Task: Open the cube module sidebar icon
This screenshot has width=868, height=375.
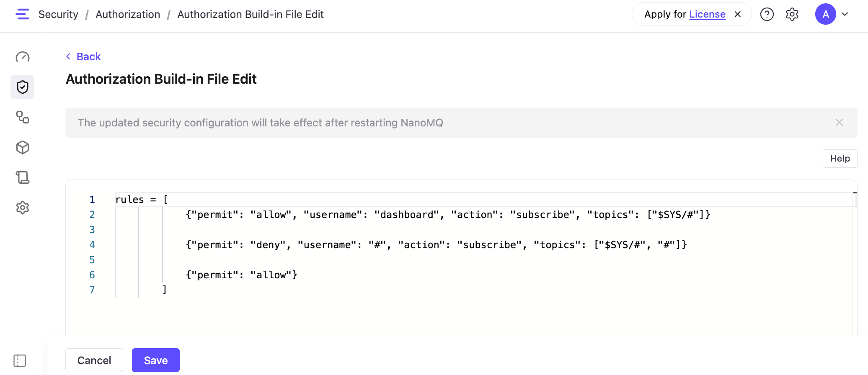Action: click(23, 147)
